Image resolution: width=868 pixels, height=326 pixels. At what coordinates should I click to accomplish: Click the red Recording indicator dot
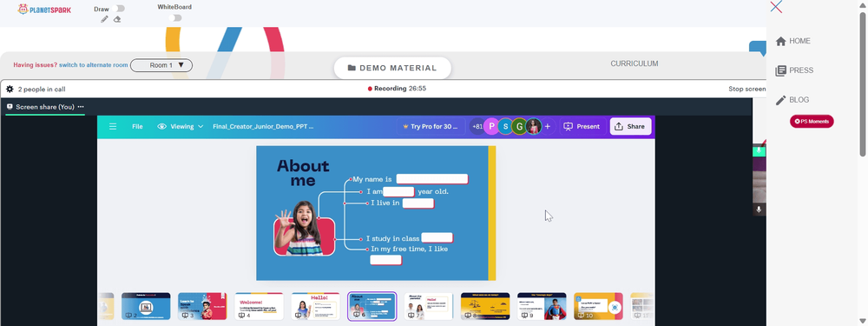(370, 89)
